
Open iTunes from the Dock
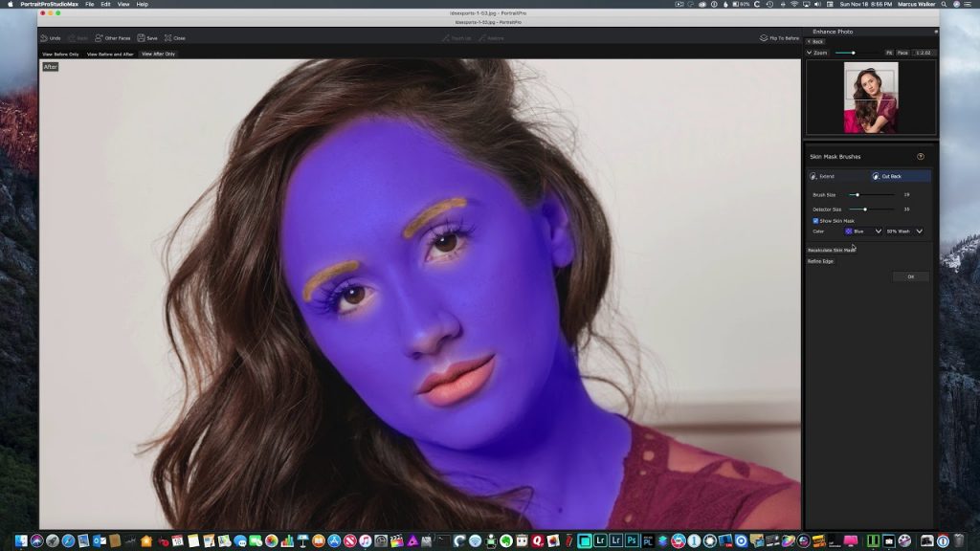365,541
